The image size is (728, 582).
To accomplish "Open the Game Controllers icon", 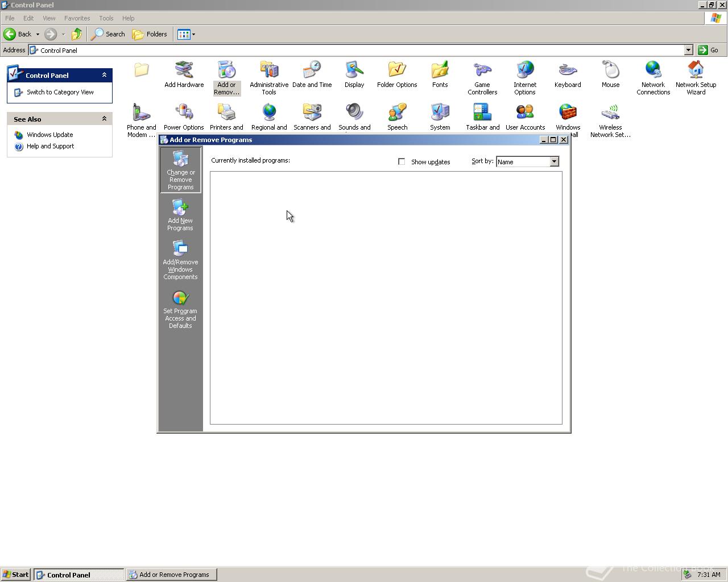I will pyautogui.click(x=482, y=78).
